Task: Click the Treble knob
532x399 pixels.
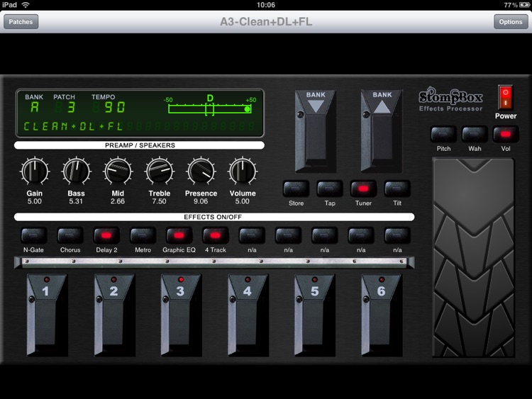Action: tap(160, 172)
